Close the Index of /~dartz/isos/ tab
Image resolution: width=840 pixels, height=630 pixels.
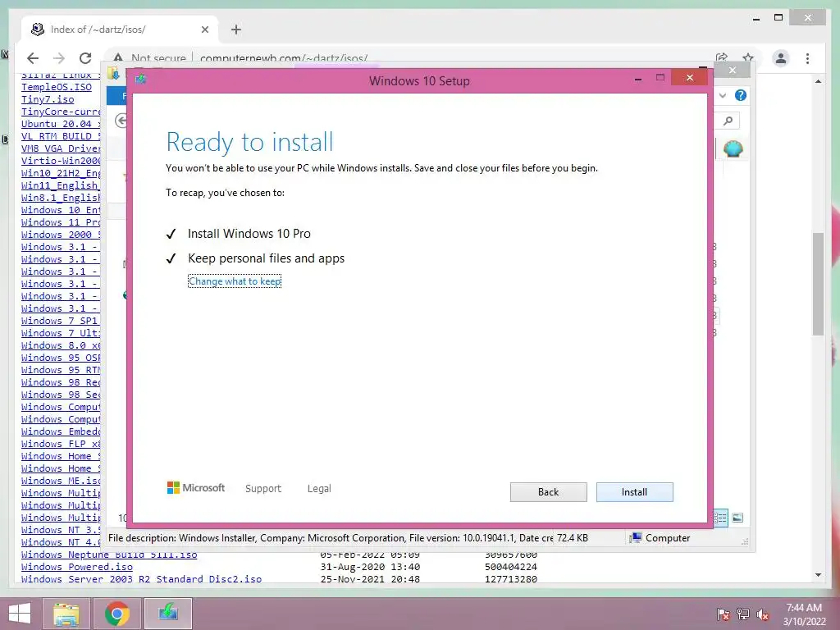coord(204,30)
